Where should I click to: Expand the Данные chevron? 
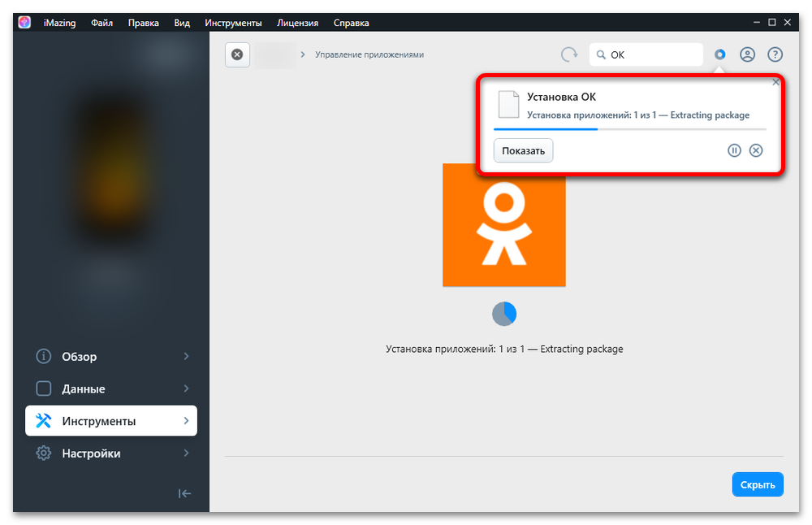pyautogui.click(x=186, y=388)
